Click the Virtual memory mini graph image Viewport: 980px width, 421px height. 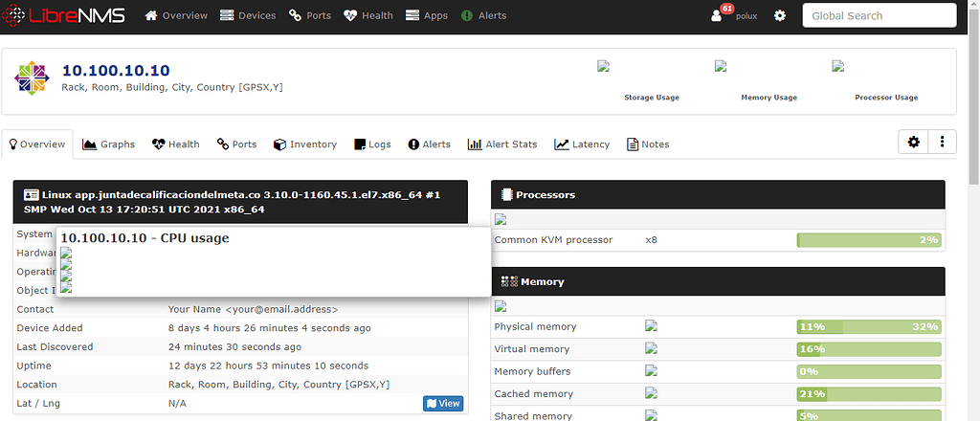[x=651, y=348]
